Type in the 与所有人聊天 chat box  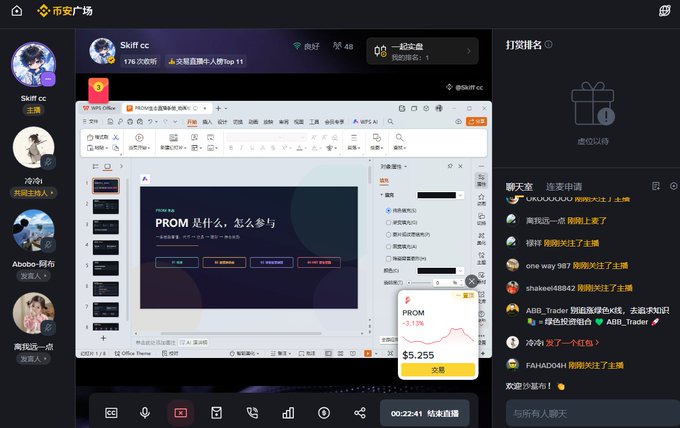coord(592,414)
